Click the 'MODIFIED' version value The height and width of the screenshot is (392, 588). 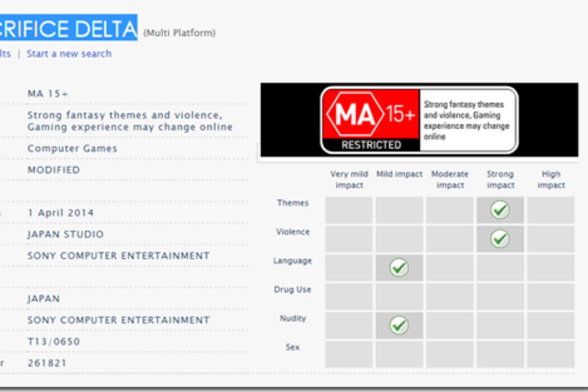(53, 170)
